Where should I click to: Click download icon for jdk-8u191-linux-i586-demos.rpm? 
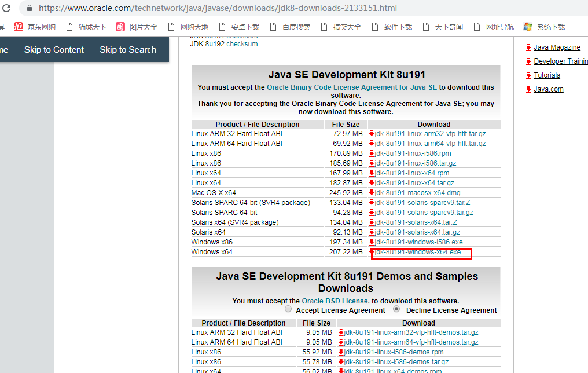pos(341,352)
